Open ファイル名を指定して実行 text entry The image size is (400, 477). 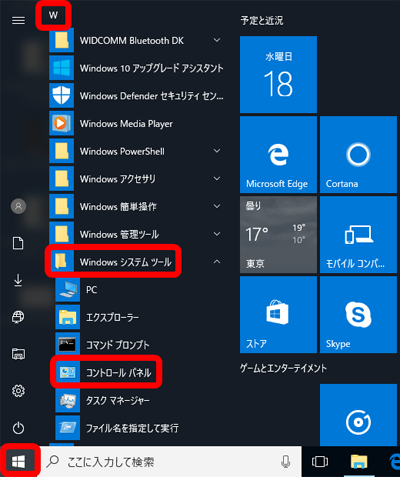coord(132,428)
